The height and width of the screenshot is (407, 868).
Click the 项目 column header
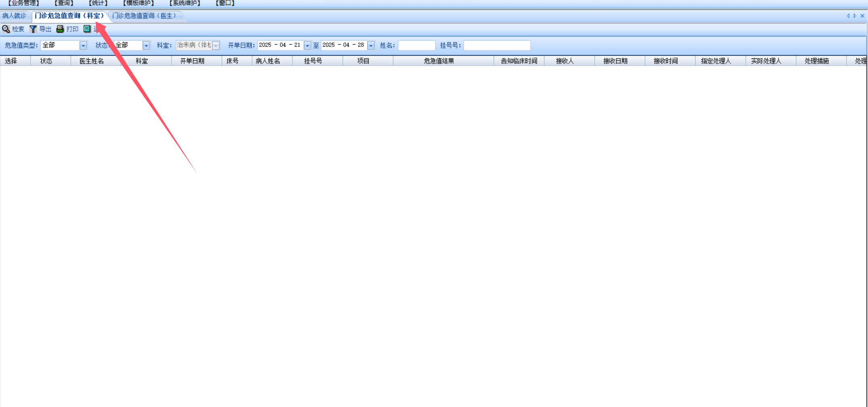point(368,61)
